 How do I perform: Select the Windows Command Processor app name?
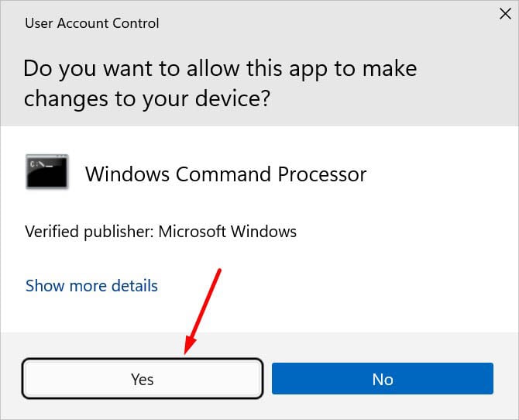(225, 174)
